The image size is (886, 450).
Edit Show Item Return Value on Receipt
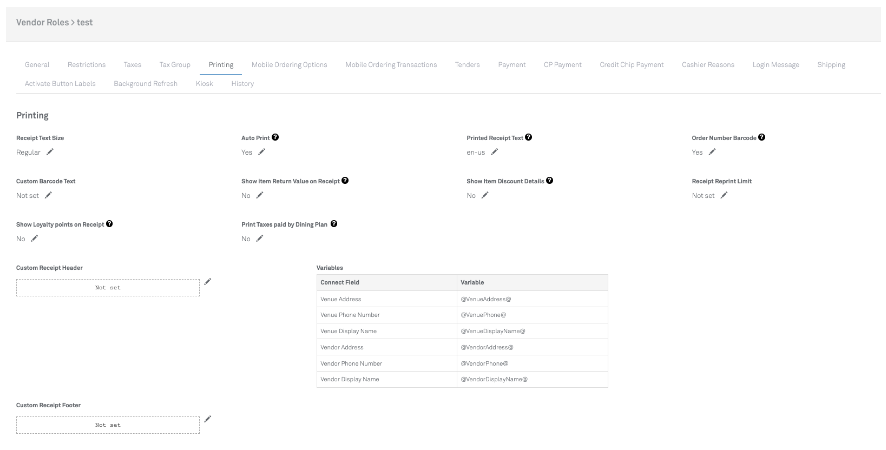(258, 195)
